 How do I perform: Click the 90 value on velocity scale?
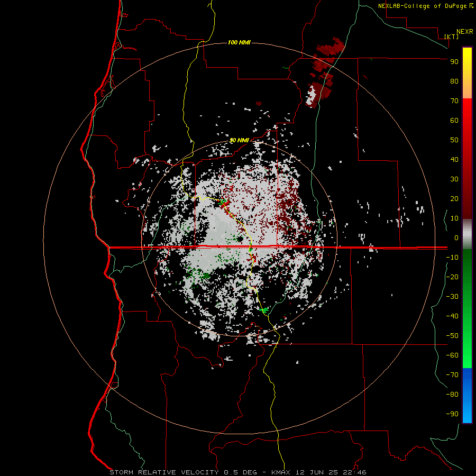tap(454, 62)
